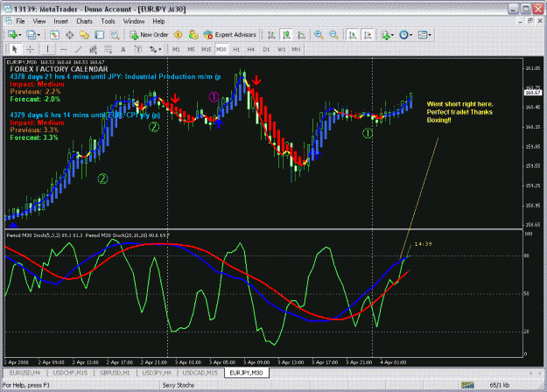Click the 14:39 label in stochastic pane
The image size is (547, 392).
pyautogui.click(x=423, y=244)
